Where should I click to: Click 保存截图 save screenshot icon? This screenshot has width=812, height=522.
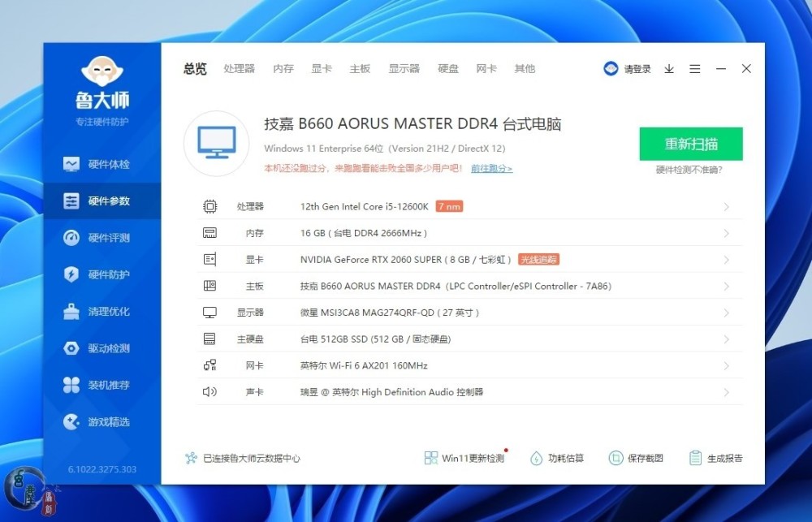[x=616, y=458]
